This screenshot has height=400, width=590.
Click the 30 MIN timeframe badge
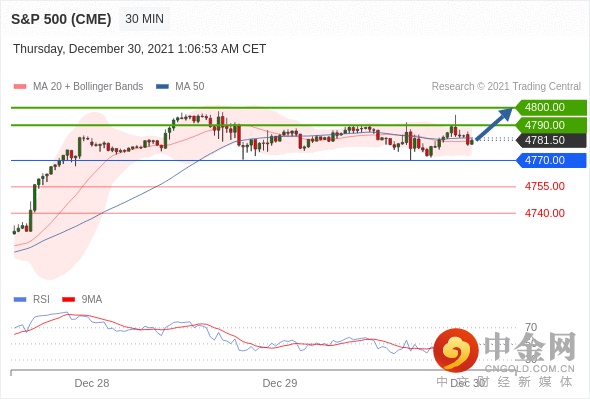(144, 19)
